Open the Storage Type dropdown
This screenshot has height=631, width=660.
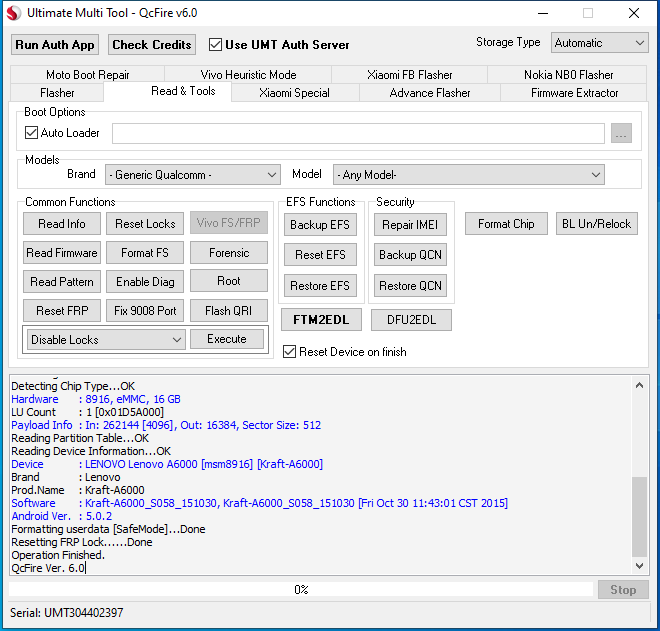pyautogui.click(x=599, y=43)
